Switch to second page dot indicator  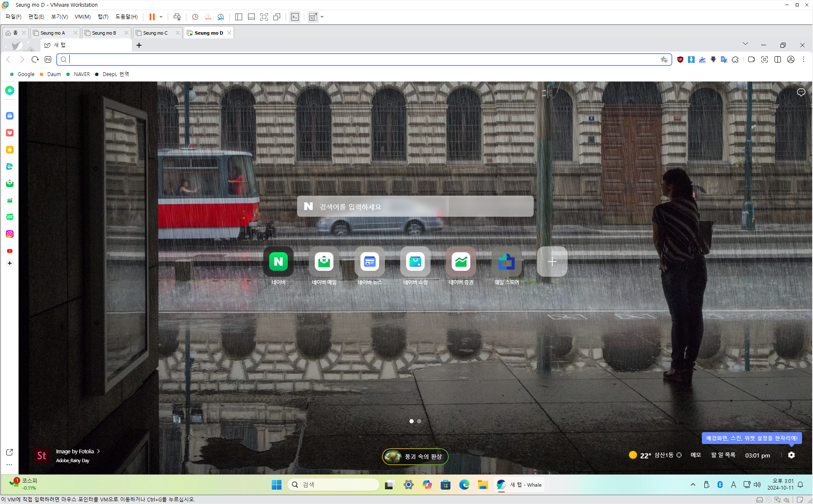[419, 421]
